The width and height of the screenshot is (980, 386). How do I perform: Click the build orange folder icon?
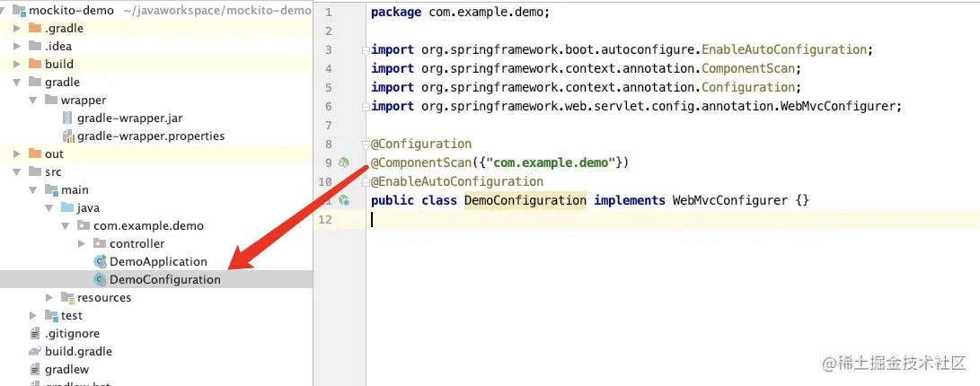click(x=35, y=64)
